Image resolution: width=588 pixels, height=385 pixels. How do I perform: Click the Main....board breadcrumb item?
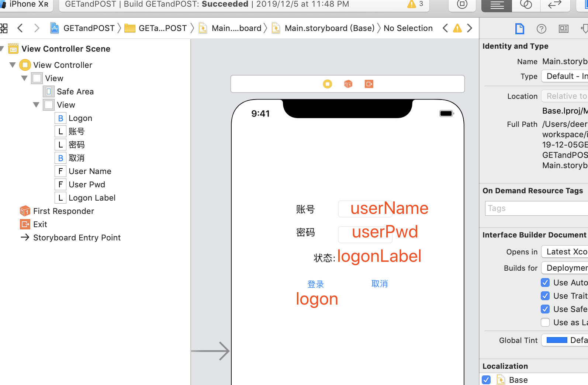pos(230,28)
